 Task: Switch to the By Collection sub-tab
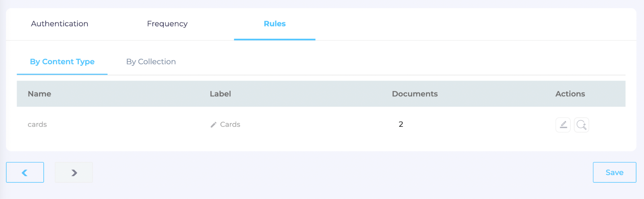click(151, 62)
